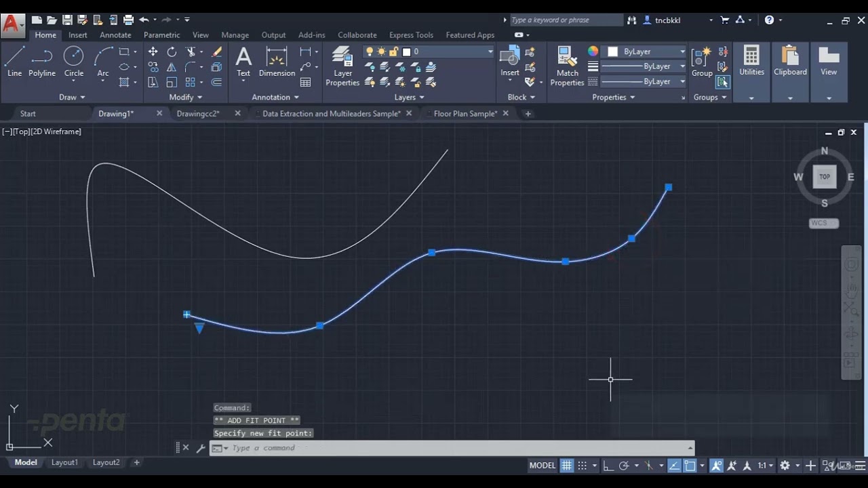Open the layer dropdown list

click(490, 52)
